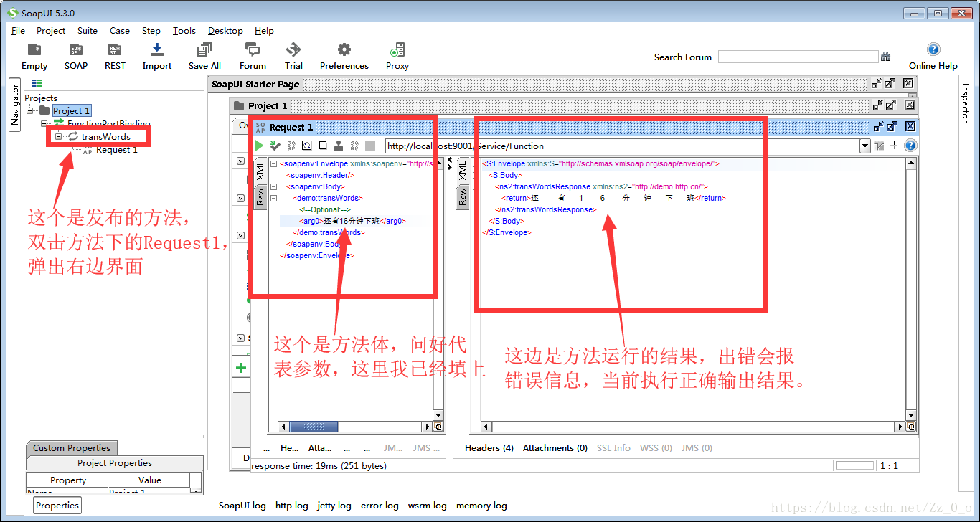Expand the second chevron in Project 1 overview

tap(241, 198)
